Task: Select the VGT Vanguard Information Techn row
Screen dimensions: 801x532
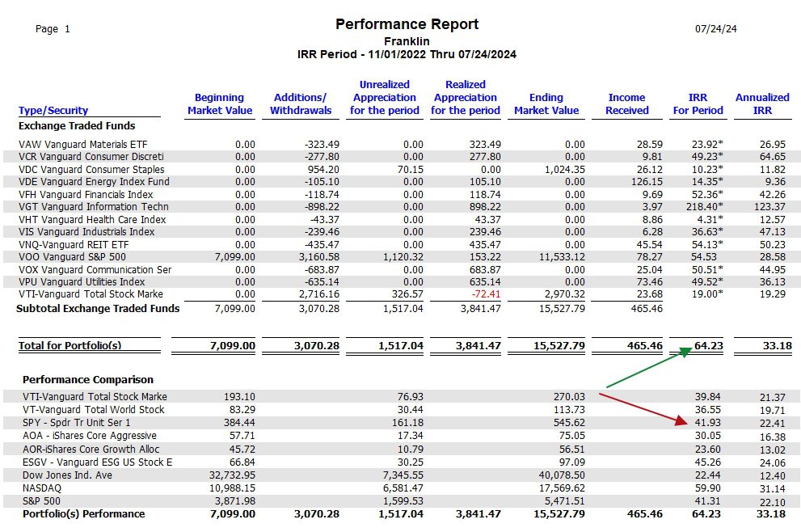Action: (402, 206)
